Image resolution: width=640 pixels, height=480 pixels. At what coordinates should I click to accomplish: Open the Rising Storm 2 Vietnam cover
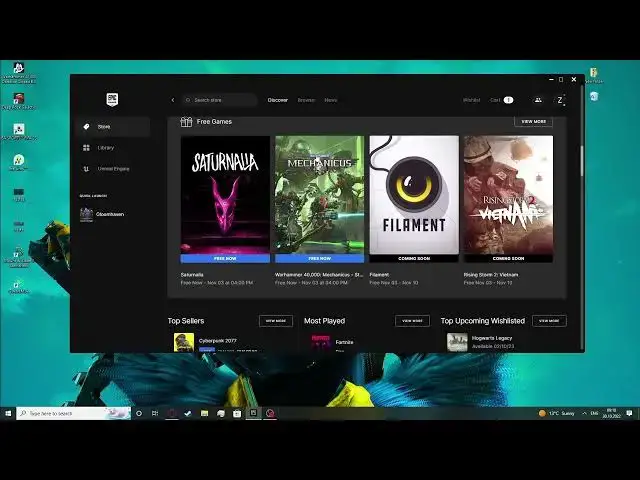[x=509, y=195]
